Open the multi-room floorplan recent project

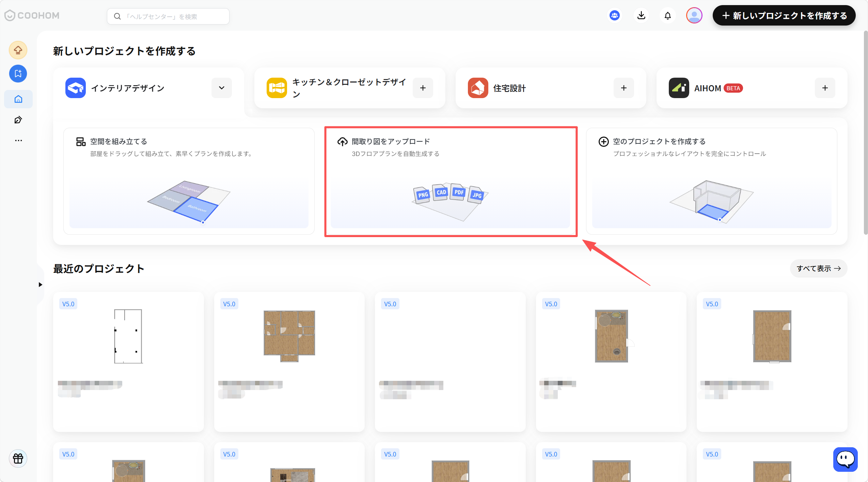pyautogui.click(x=289, y=362)
